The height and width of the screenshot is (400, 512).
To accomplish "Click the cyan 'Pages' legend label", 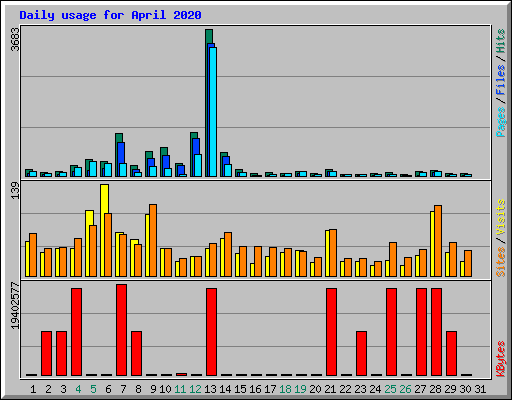I will pos(501,122).
